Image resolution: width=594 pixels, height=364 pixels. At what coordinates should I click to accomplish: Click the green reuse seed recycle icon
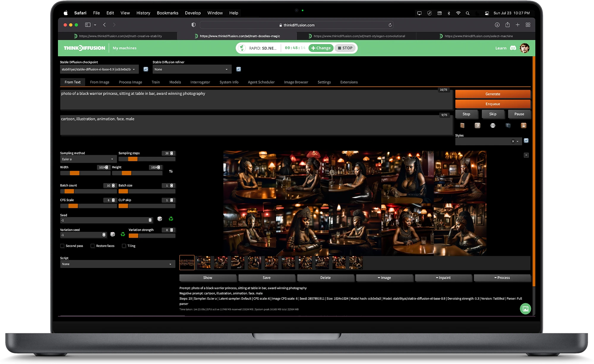(x=171, y=219)
